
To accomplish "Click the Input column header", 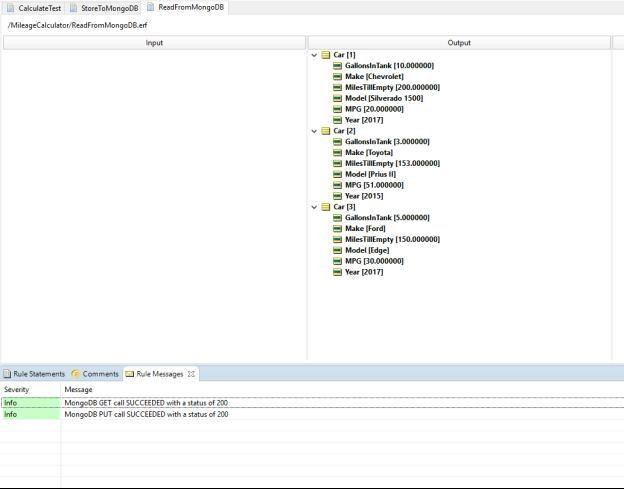I will tap(154, 43).
